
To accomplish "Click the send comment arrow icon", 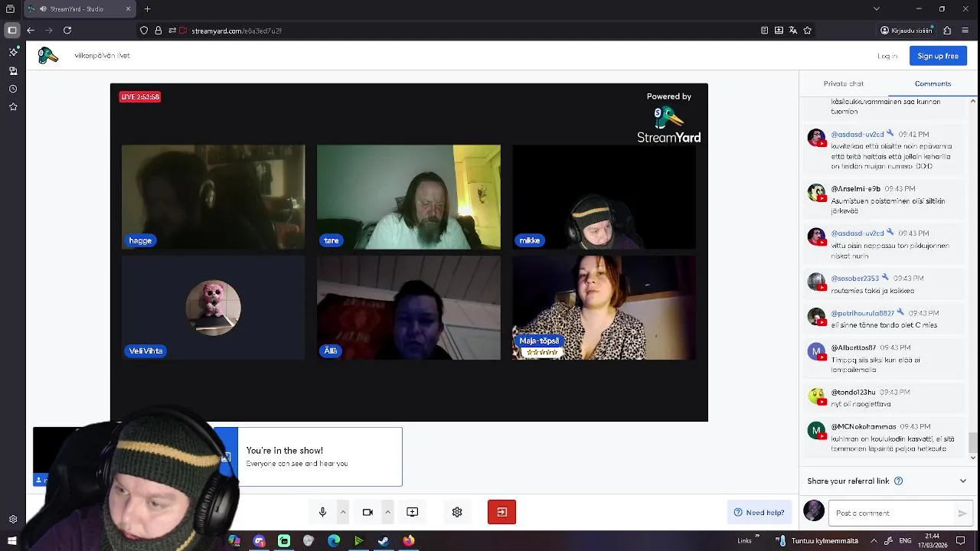I will coord(962,514).
